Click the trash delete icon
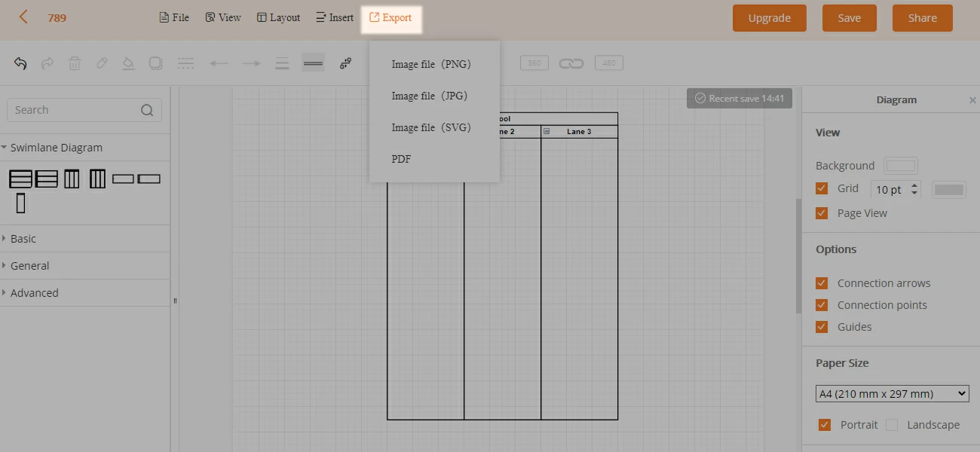Viewport: 980px width, 452px height. pos(75,63)
